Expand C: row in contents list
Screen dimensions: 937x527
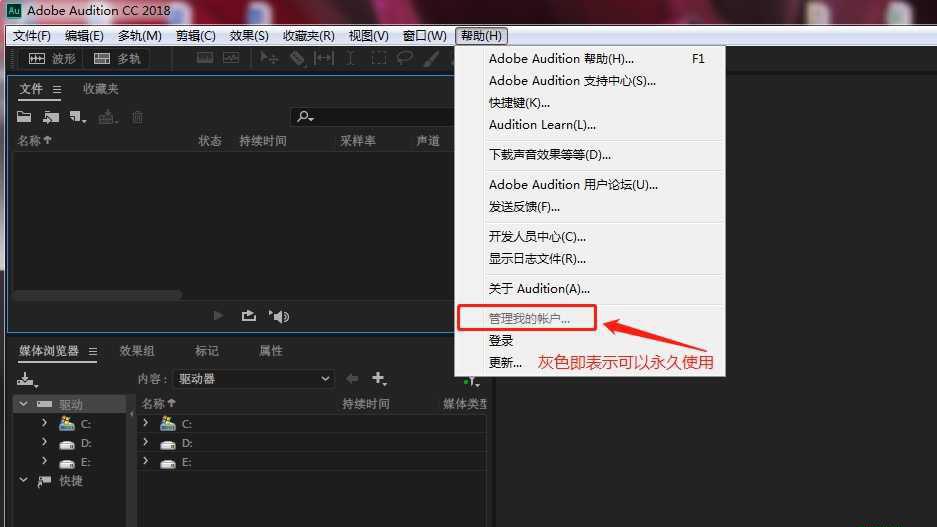145,422
